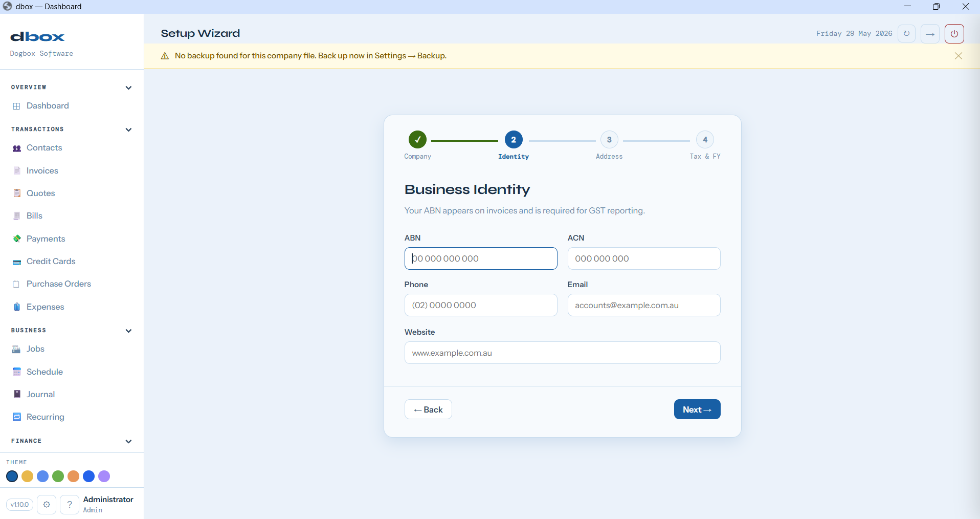Collapse the Overview section

click(x=128, y=88)
